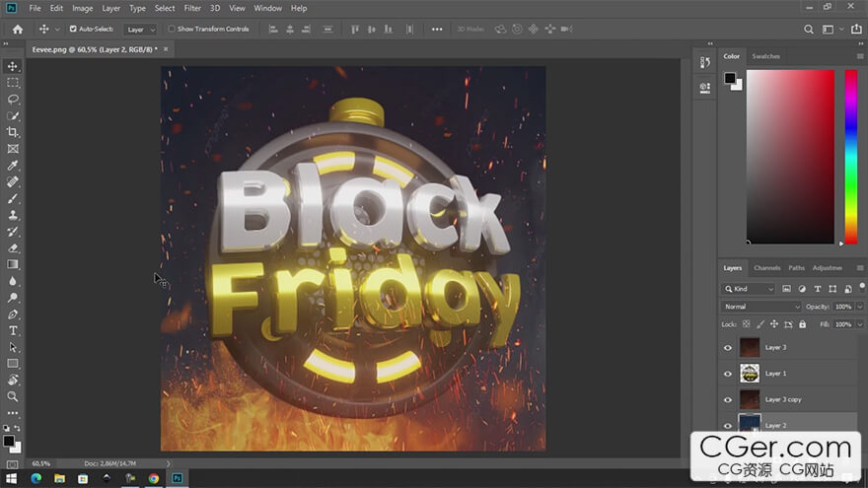The image size is (868, 488).
Task: Open the Windows Start button
Action: (x=12, y=478)
